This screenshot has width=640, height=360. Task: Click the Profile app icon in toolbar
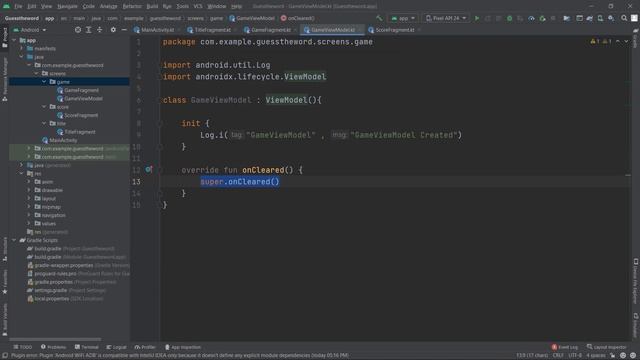[531, 18]
